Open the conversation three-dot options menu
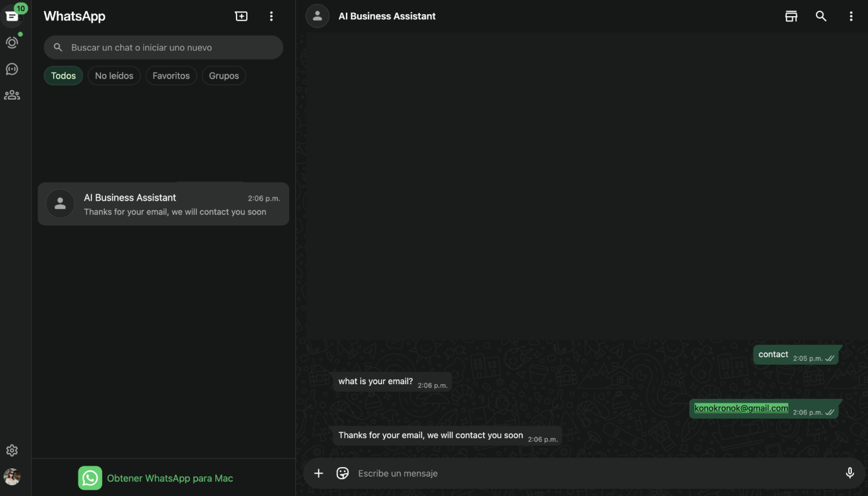The height and width of the screenshot is (496, 868). (x=851, y=16)
